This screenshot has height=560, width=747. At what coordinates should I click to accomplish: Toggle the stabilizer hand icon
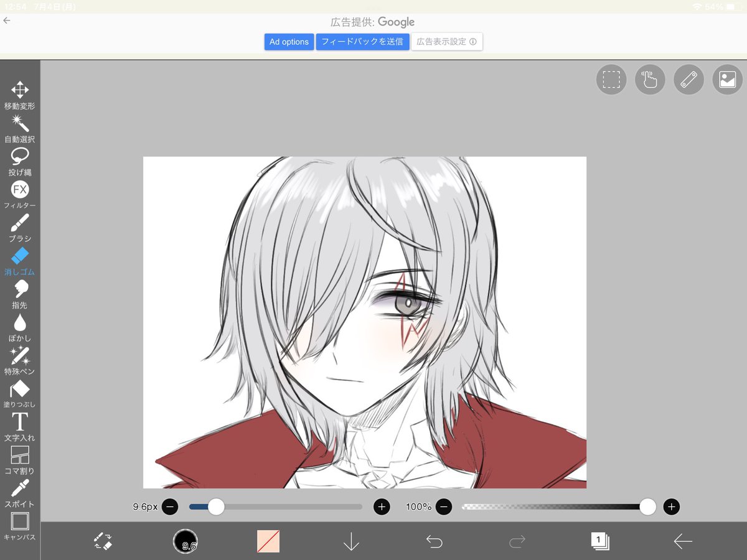pos(650,80)
